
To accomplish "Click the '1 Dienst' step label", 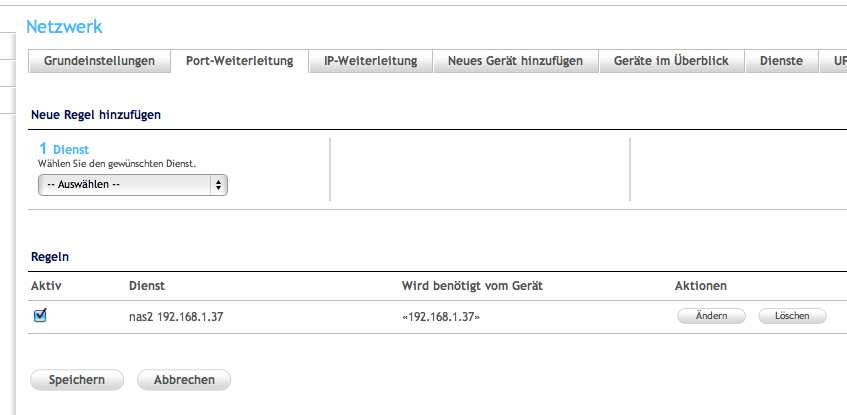I will tap(64, 149).
